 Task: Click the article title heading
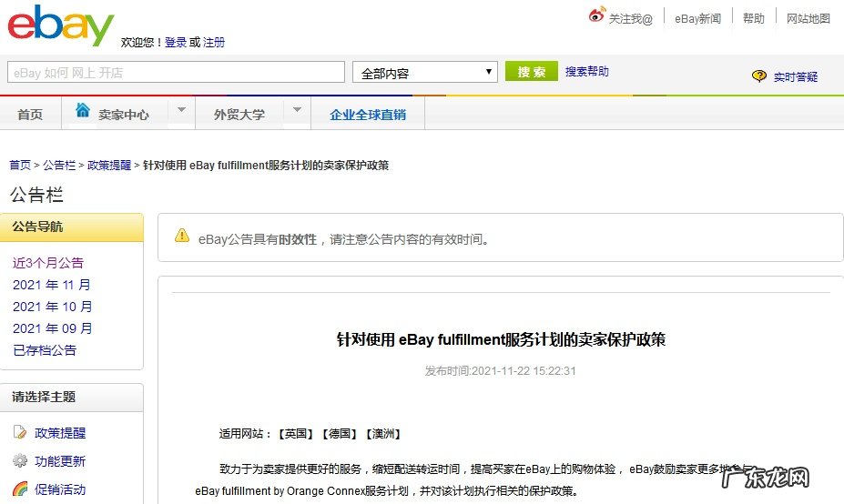point(501,339)
